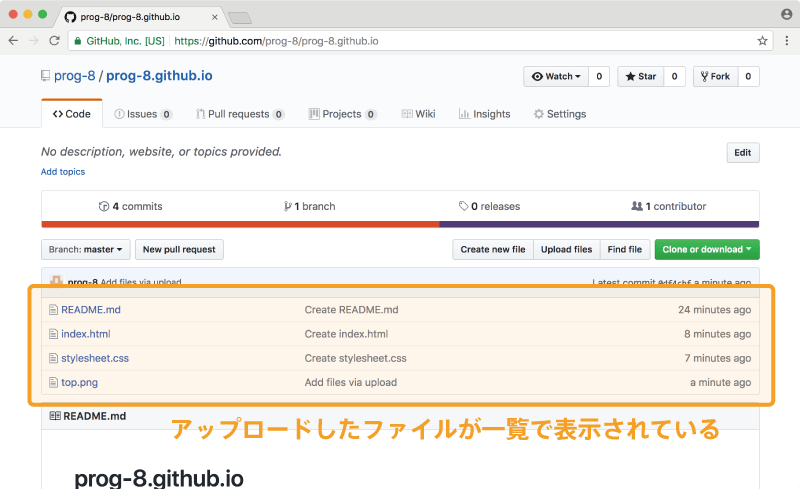Click file icon next to stylesheet.css
800x489 pixels.
pos(53,358)
